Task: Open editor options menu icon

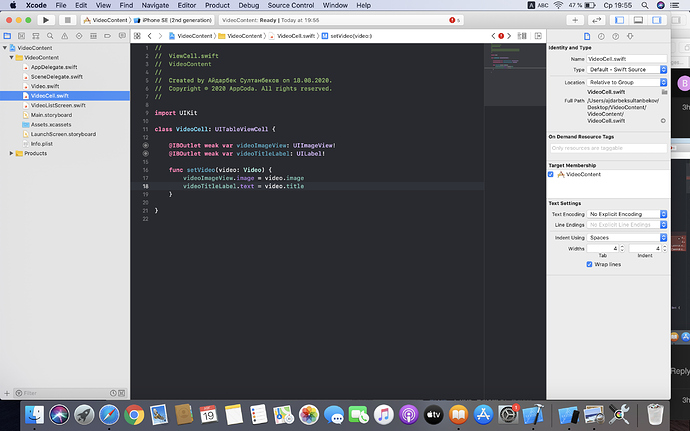Action: point(522,36)
